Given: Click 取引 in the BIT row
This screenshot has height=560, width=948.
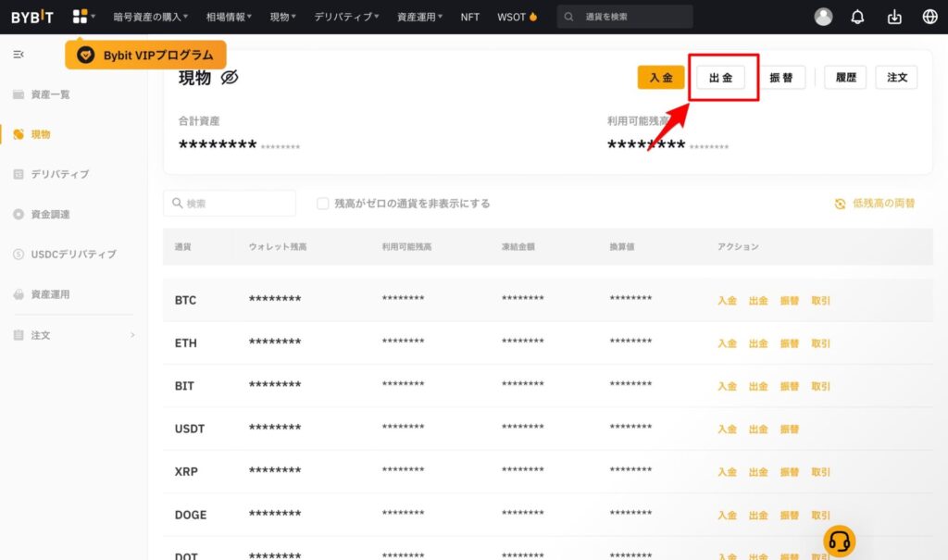Looking at the screenshot, I should pyautogui.click(x=820, y=386).
